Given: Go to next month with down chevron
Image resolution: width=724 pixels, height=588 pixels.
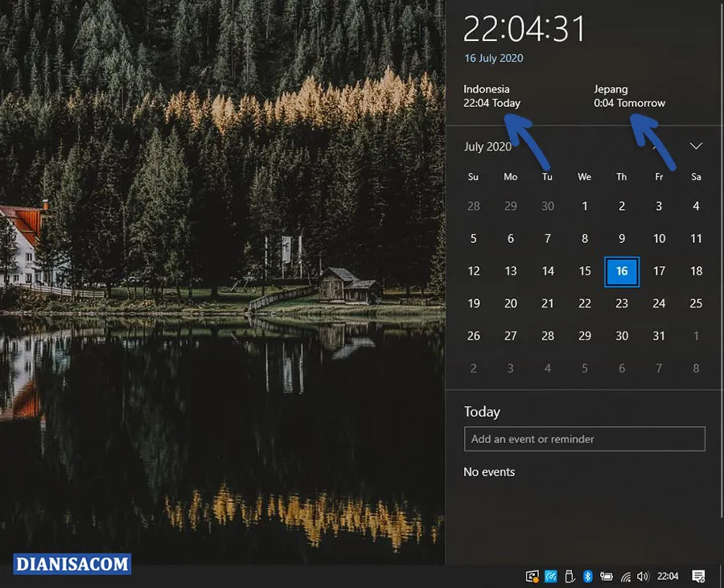Looking at the screenshot, I should point(696,146).
